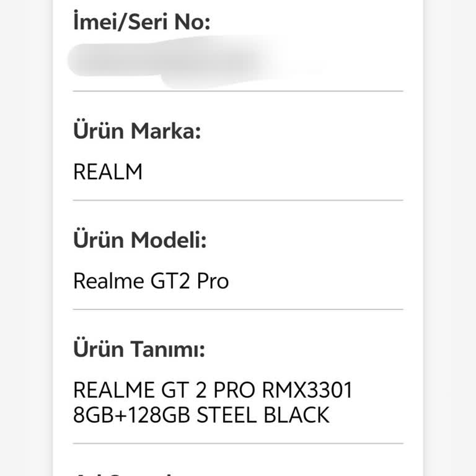Select the Realme GT2 Pro model value
The width and height of the screenshot is (476, 476).
click(151, 281)
